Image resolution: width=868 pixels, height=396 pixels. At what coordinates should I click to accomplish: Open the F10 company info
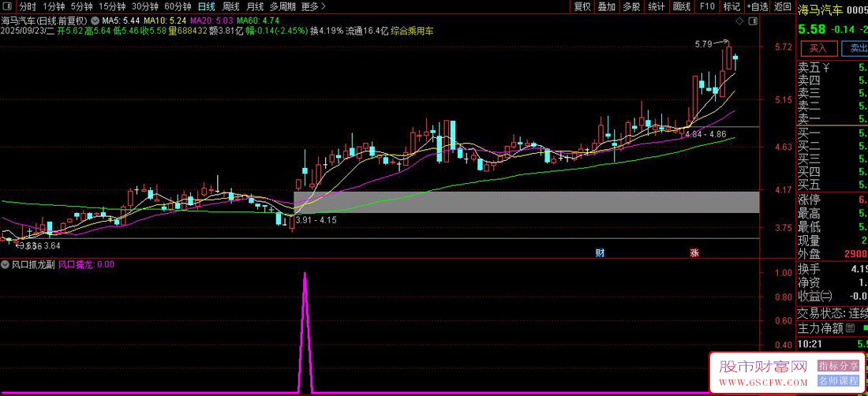[x=707, y=6]
